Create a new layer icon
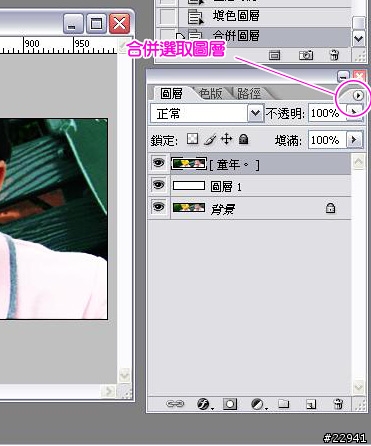 311,404
